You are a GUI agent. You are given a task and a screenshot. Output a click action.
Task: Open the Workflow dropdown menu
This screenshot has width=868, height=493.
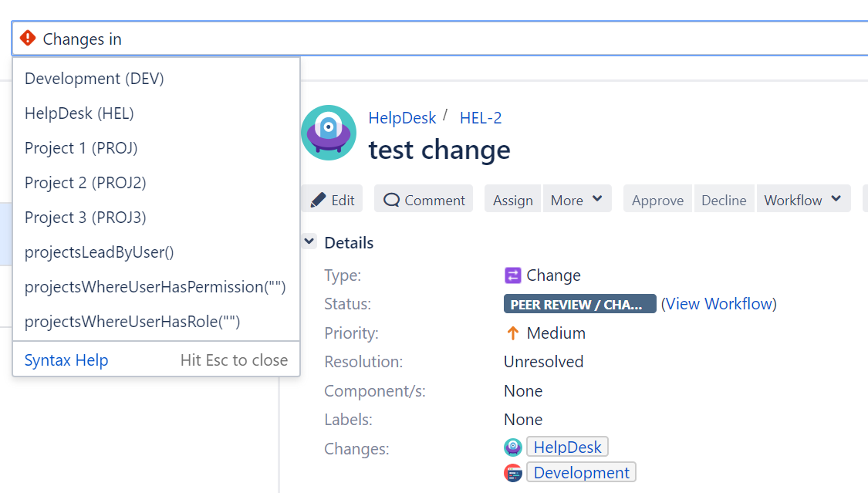tap(803, 200)
